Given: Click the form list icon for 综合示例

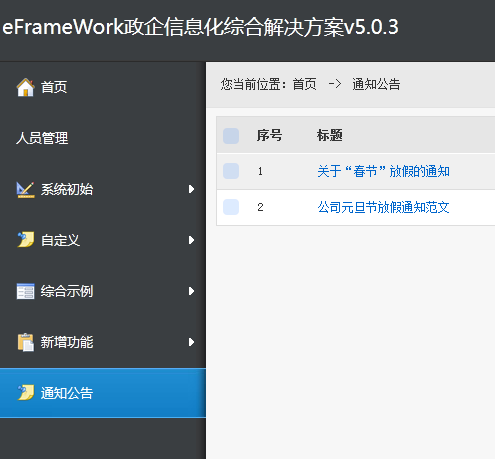Looking at the screenshot, I should [26, 291].
